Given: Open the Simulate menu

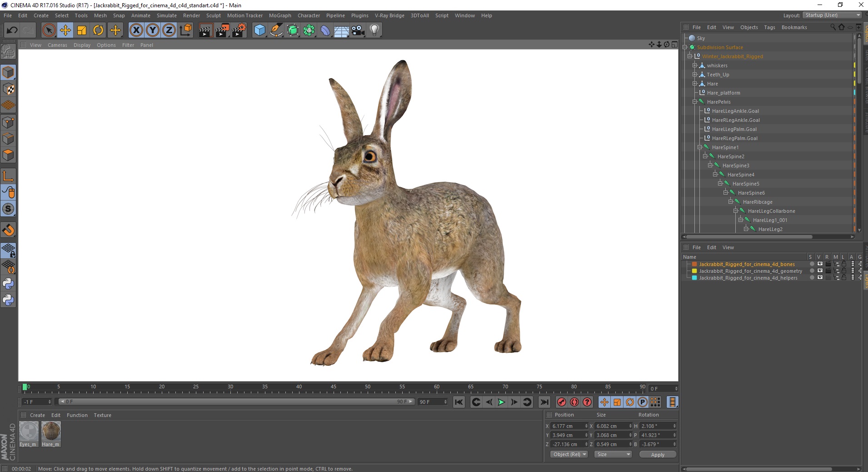Looking at the screenshot, I should click(167, 15).
